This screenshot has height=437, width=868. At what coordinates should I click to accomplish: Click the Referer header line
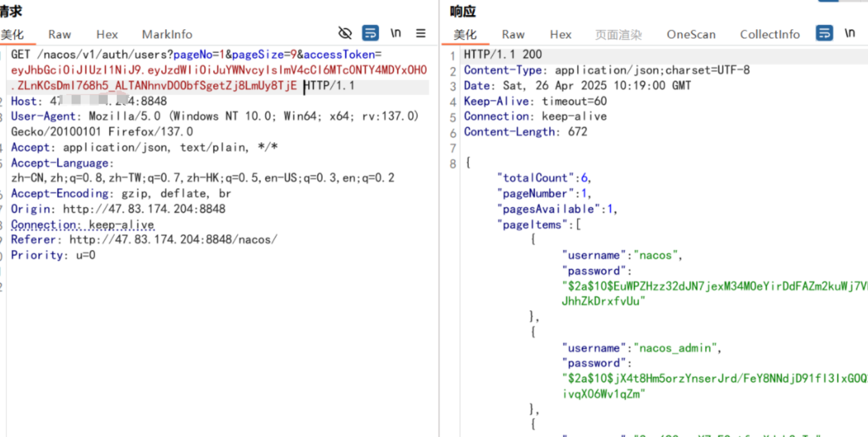144,240
